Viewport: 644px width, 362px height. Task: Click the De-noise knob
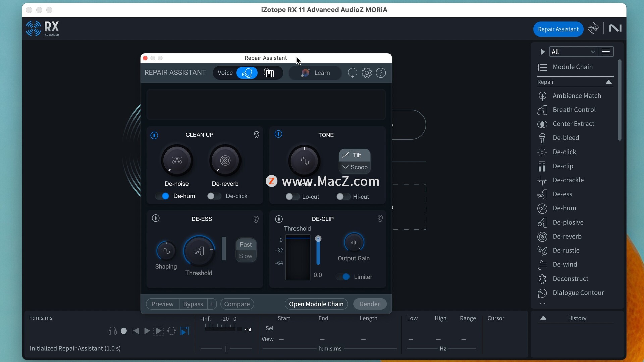pos(177,160)
